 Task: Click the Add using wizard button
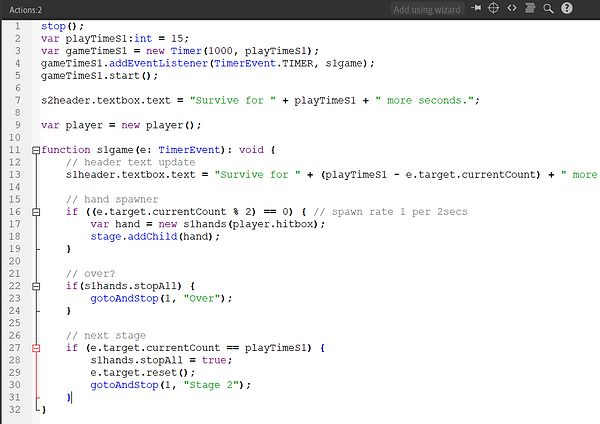coord(427,9)
